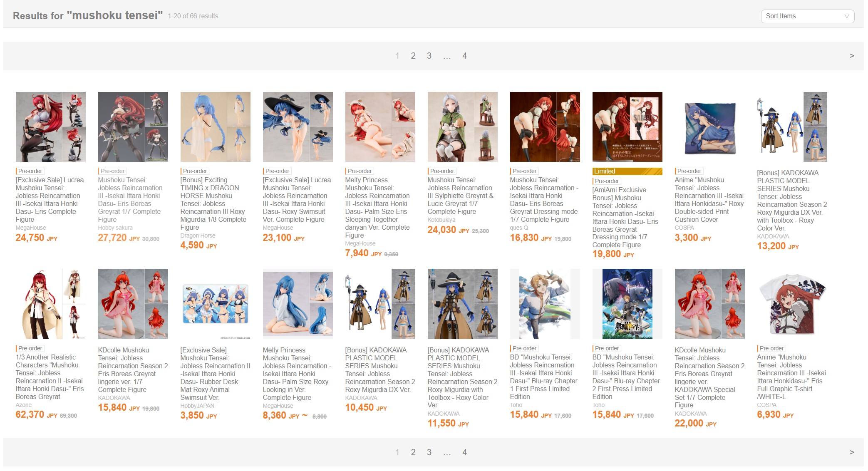Click price 22,000 JPY on KADOKAWA Special Set
The width and height of the screenshot is (868, 471).
pyautogui.click(x=696, y=424)
